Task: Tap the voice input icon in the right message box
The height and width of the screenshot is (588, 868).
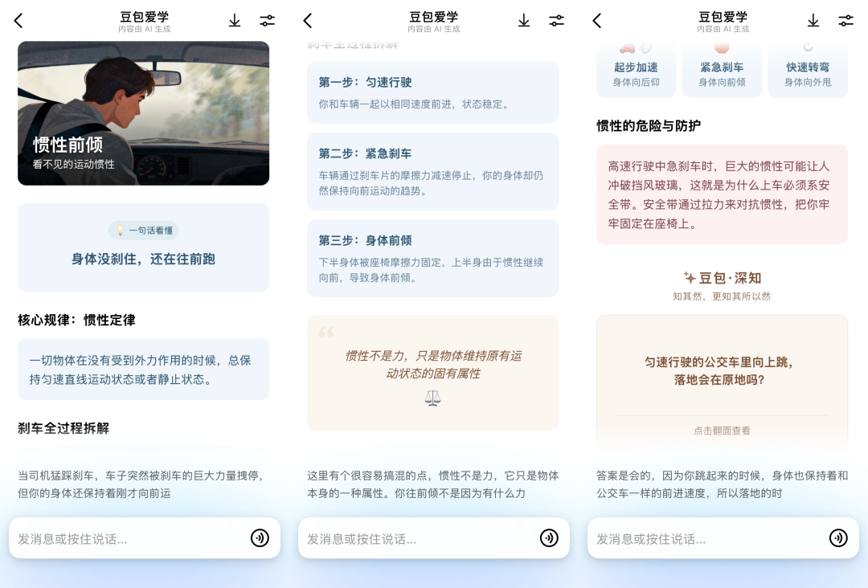Action: click(x=838, y=538)
